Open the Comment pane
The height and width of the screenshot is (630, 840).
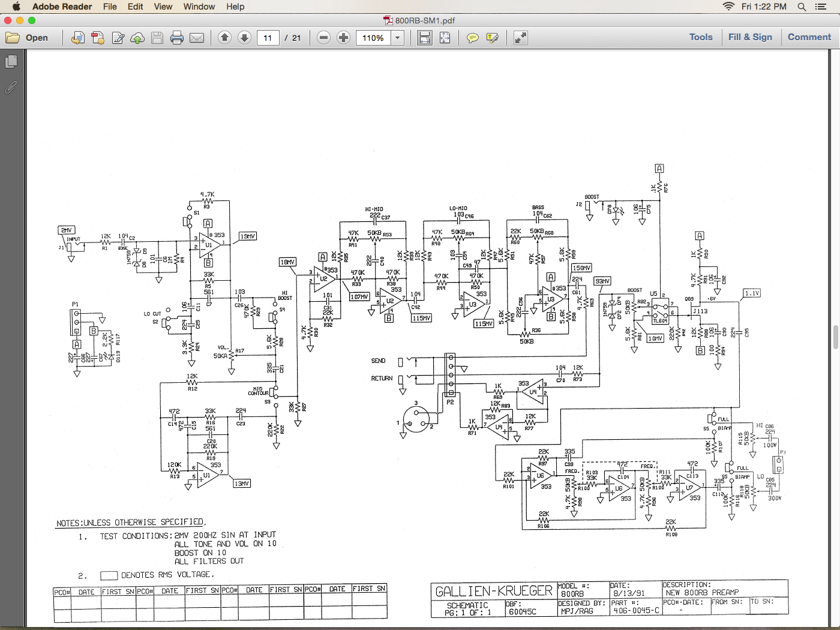[x=809, y=37]
